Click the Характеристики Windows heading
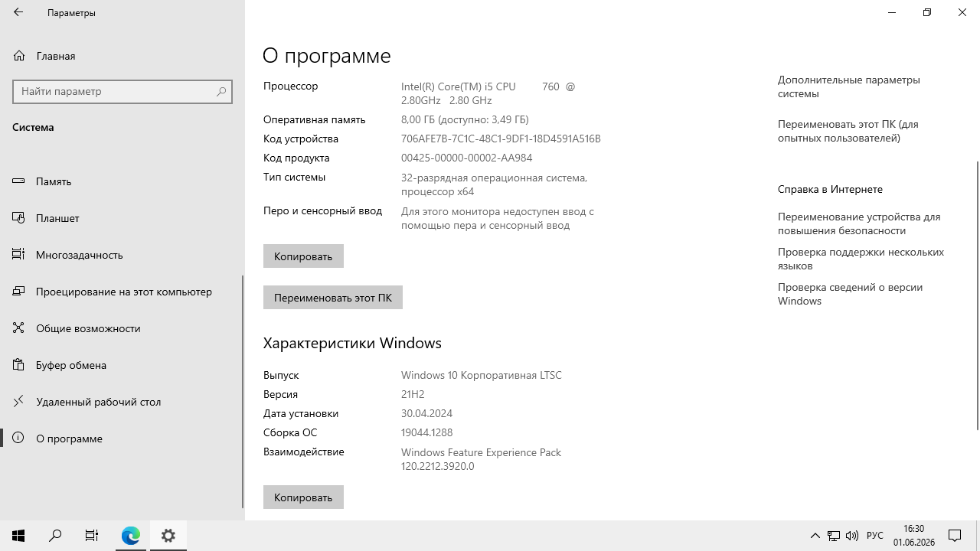 [x=352, y=343]
